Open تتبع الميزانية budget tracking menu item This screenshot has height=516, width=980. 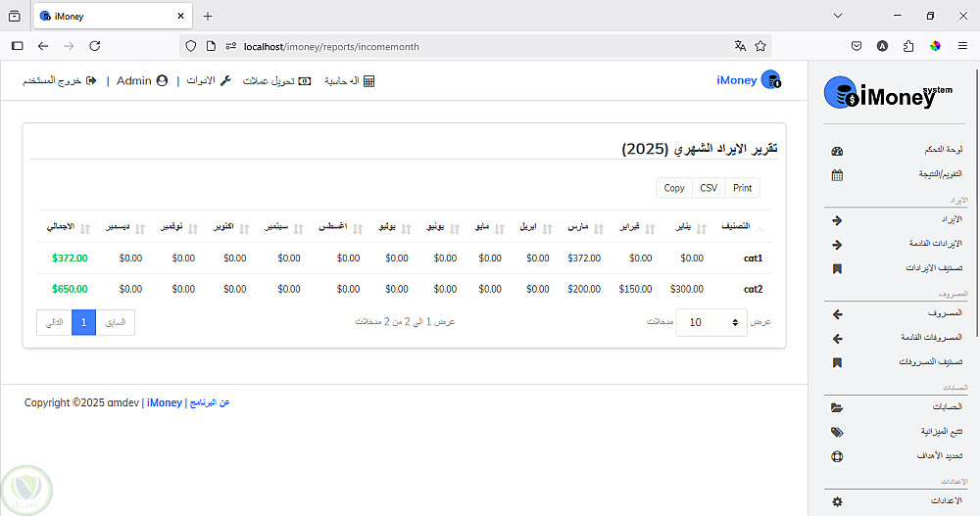point(942,431)
